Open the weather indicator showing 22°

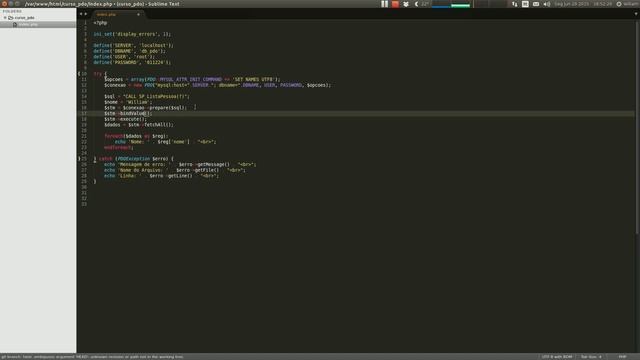click(422, 4)
